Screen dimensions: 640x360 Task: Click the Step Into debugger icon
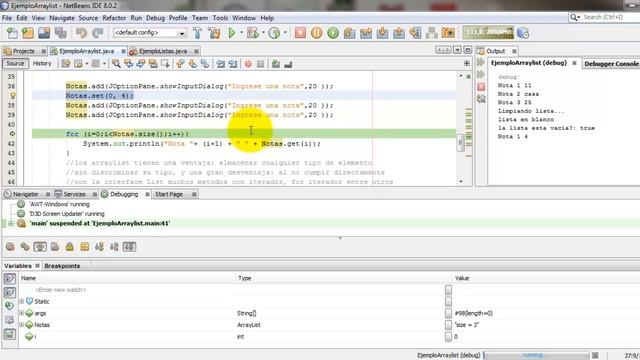point(382,33)
